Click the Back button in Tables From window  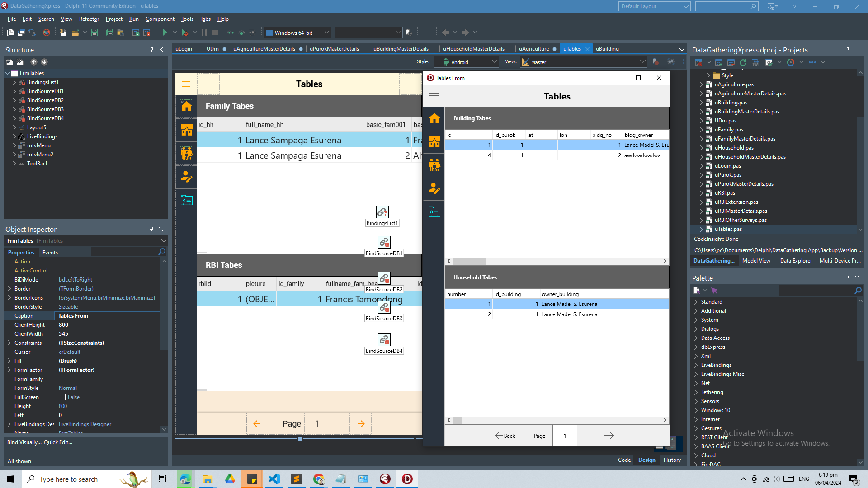point(505,436)
